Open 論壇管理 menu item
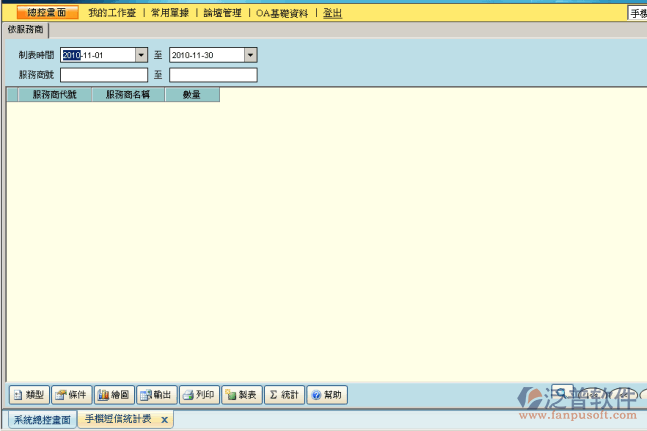The width and height of the screenshot is (647, 431). point(223,13)
